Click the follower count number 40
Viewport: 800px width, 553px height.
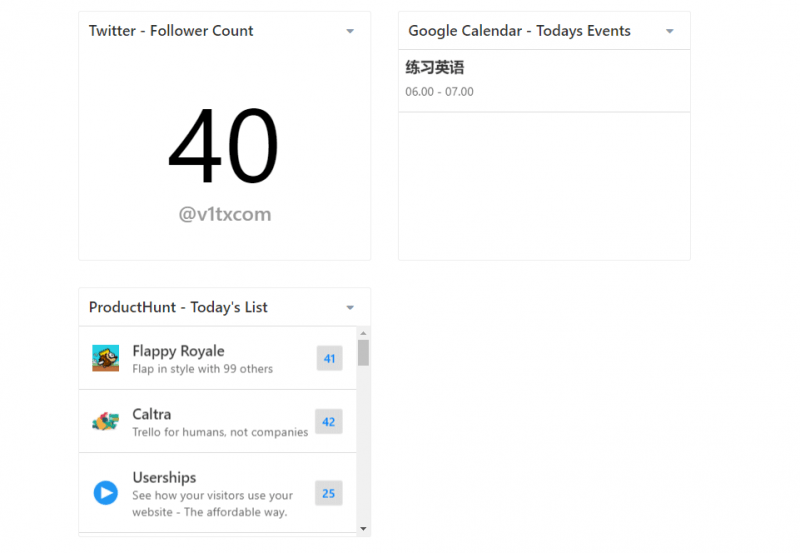tap(223, 145)
